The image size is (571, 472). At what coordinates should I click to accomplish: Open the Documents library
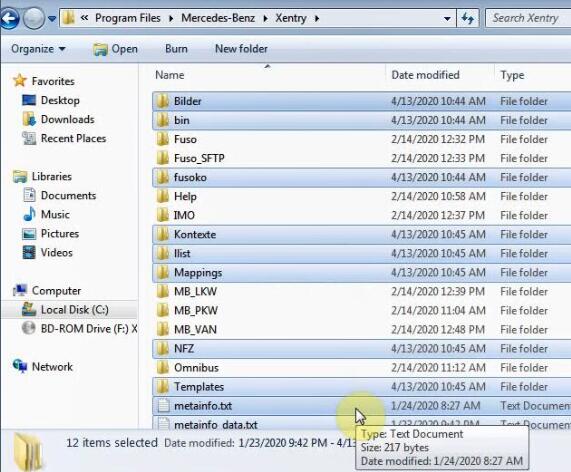point(68,195)
